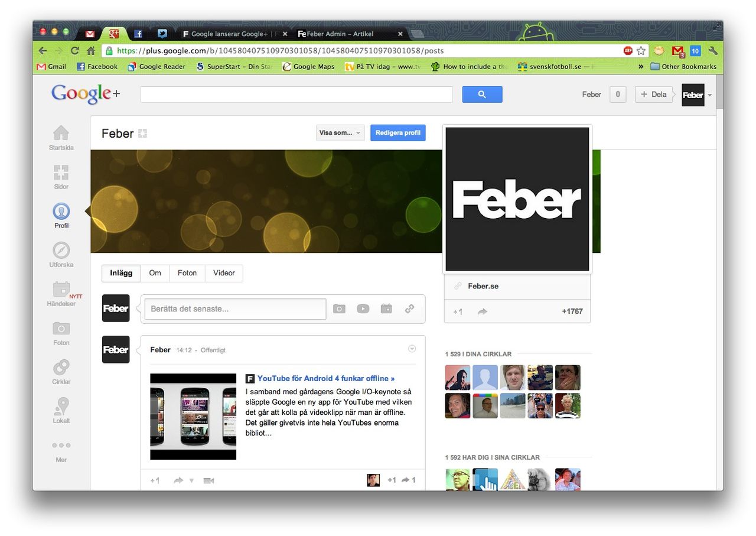Attach video using YouTube play icon
This screenshot has height=536, width=756.
[x=363, y=309]
